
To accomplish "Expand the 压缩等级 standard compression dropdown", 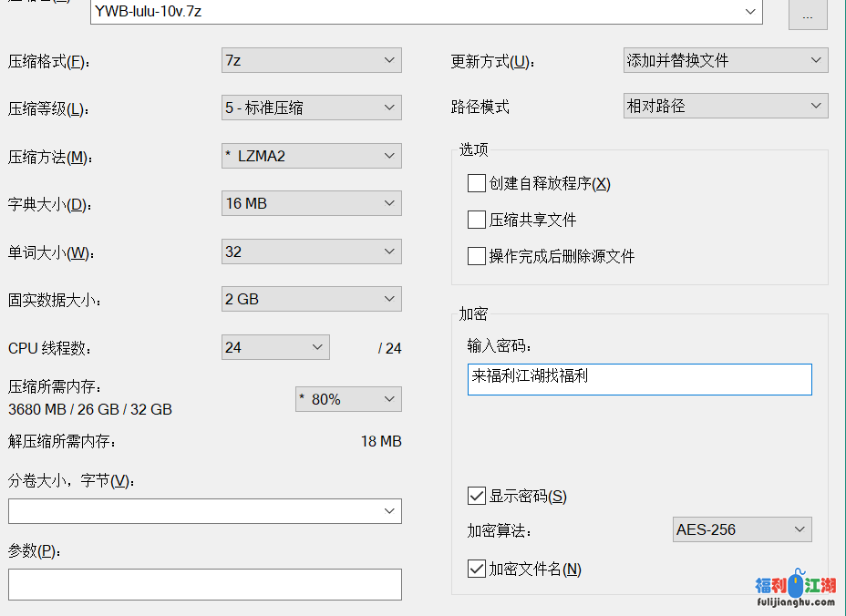I will click(x=311, y=108).
